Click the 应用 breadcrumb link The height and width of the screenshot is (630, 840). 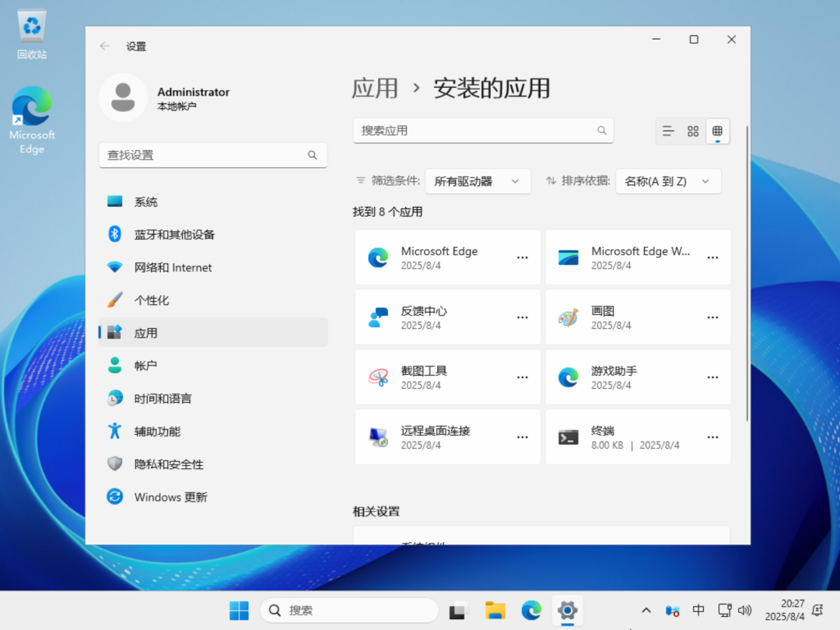click(375, 89)
